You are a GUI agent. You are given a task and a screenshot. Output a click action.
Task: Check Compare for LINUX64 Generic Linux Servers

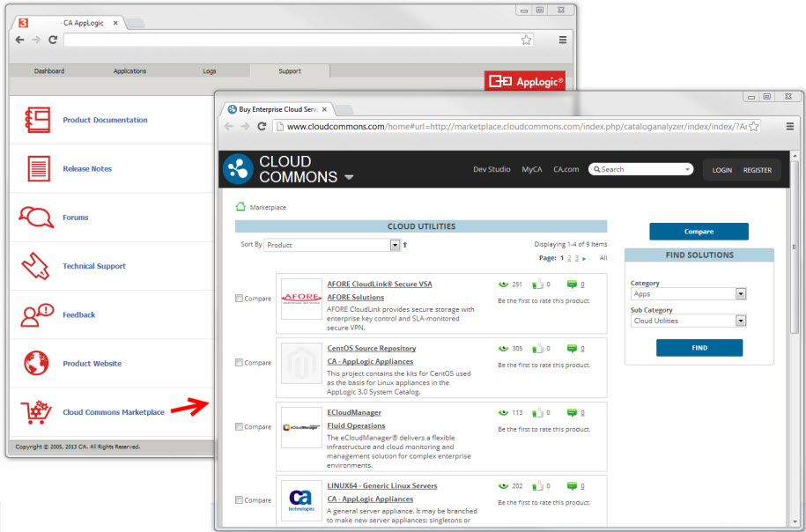[239, 499]
